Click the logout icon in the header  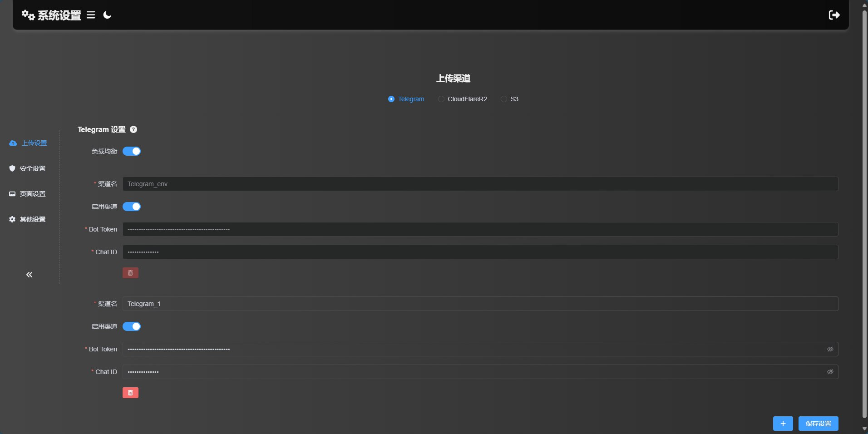(835, 15)
